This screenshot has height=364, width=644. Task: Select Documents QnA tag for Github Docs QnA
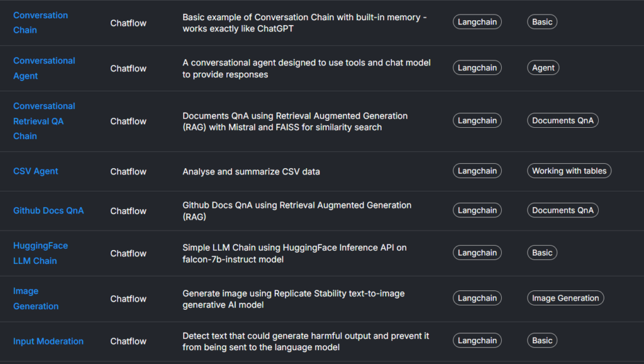tap(563, 210)
